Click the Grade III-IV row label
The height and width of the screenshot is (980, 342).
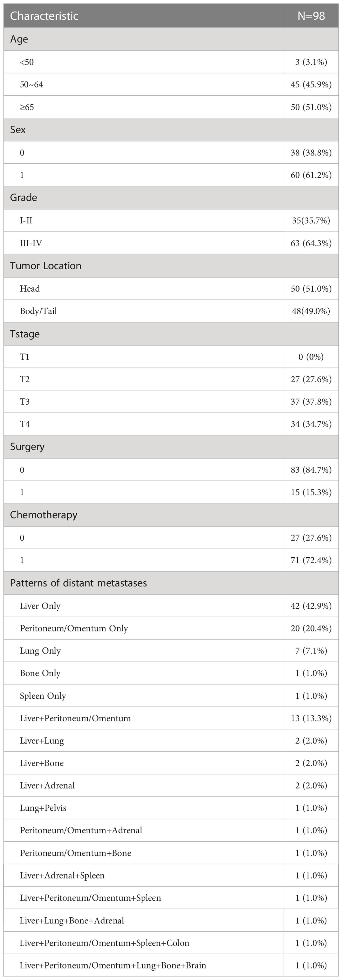click(31, 243)
